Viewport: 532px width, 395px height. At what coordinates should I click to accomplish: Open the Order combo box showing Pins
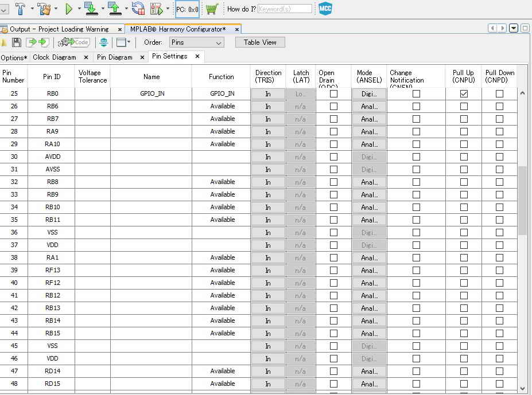point(197,42)
